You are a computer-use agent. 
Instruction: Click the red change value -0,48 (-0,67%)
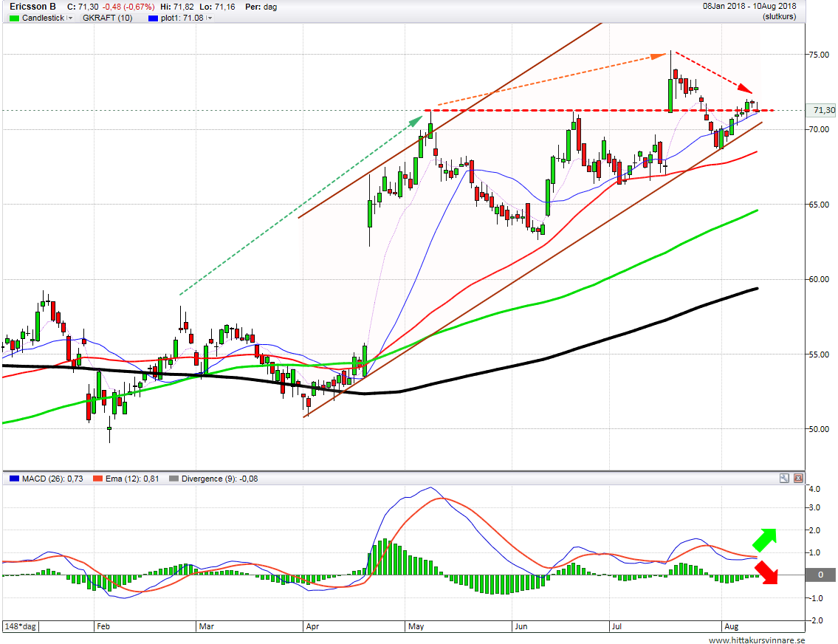(128, 7)
